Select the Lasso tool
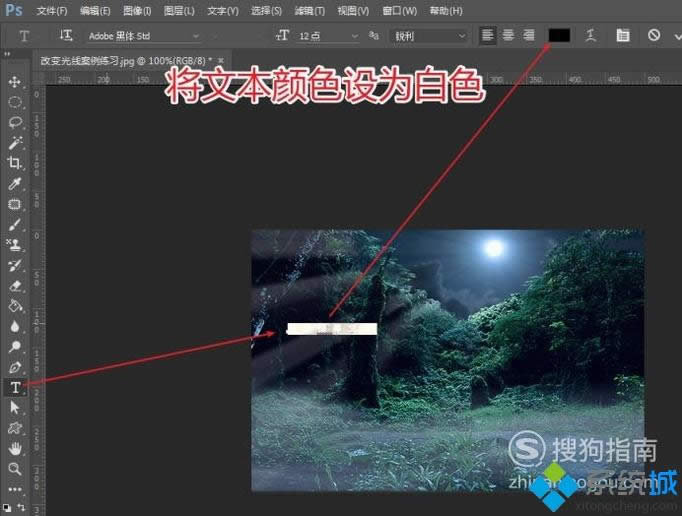 (15, 123)
